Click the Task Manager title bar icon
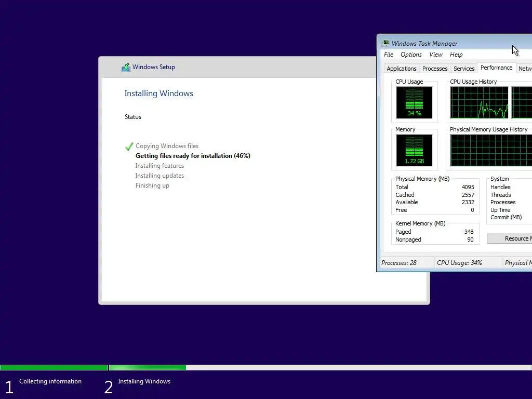The image size is (532, 399). pyautogui.click(x=385, y=43)
